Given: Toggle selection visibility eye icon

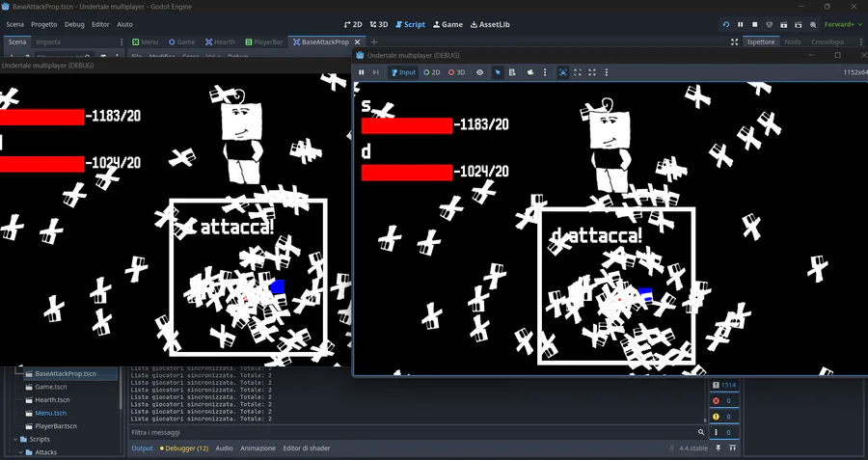Looking at the screenshot, I should click(x=480, y=72).
